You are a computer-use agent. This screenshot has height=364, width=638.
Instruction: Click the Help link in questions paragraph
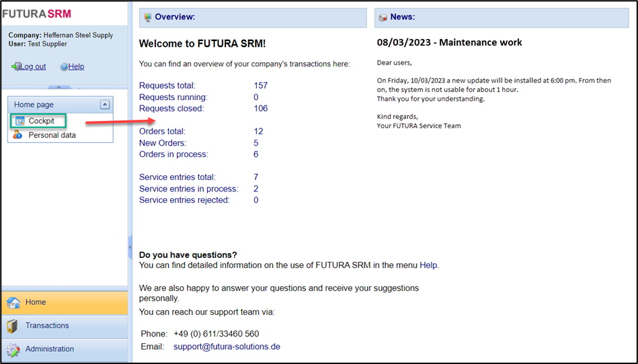[x=428, y=265]
